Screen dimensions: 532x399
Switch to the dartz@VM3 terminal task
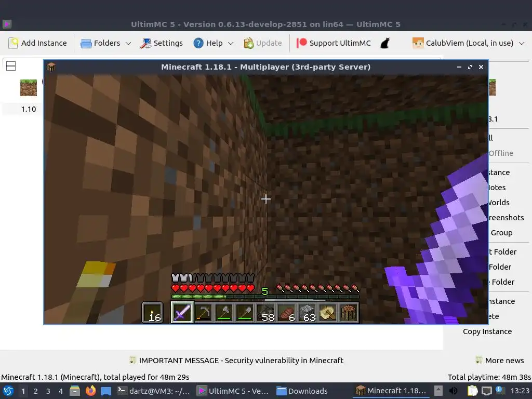154,391
